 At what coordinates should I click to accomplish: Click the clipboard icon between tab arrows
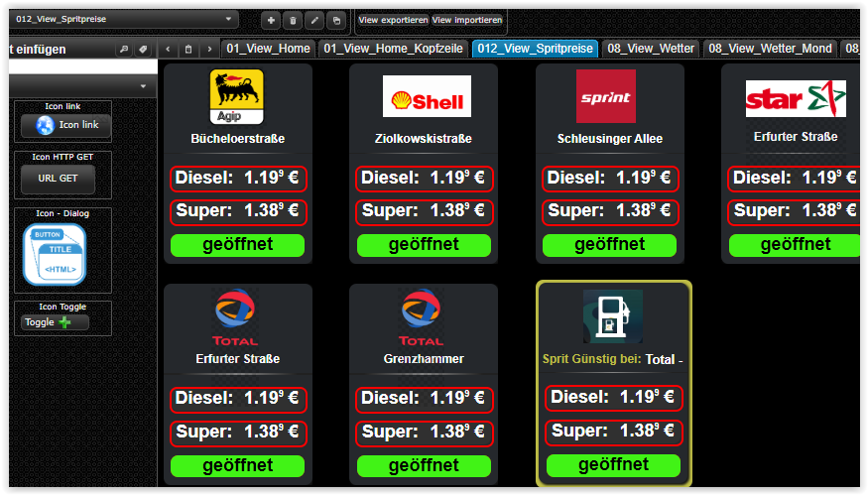188,49
